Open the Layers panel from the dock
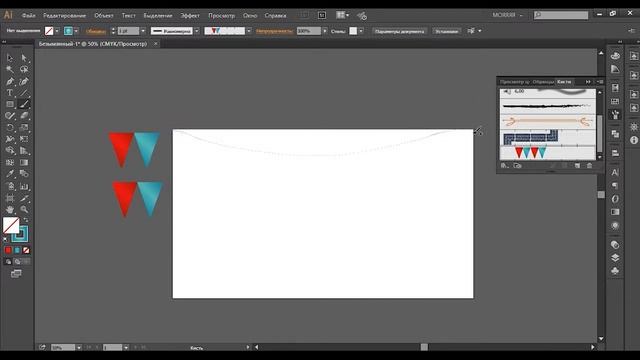Viewport: 640px width, 360px height. point(615,258)
